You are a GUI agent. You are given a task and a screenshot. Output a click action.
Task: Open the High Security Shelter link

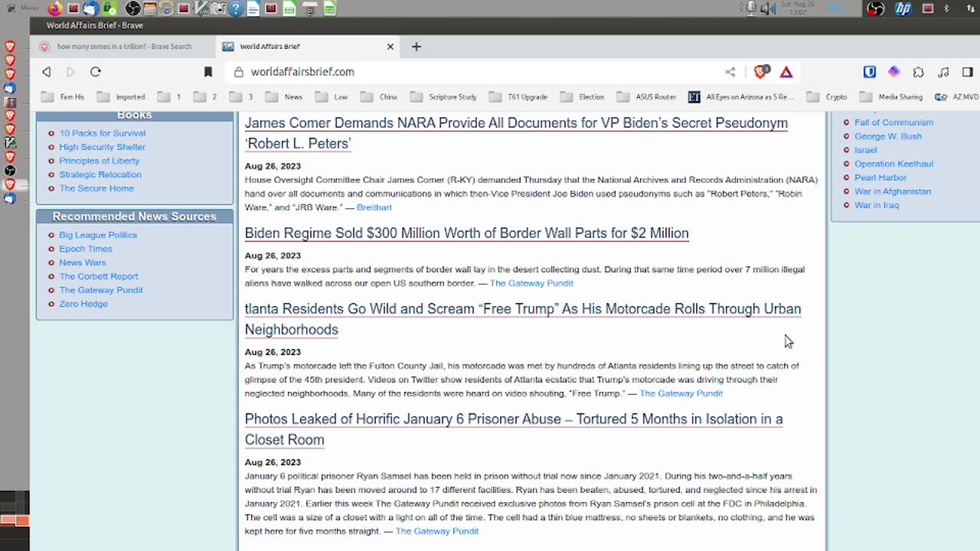(103, 147)
